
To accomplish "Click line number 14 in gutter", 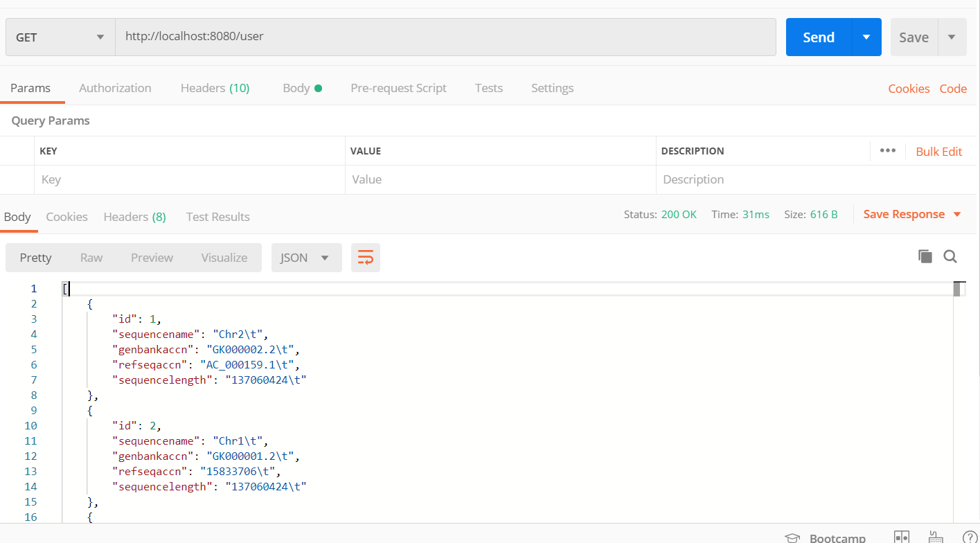I will click(x=30, y=487).
